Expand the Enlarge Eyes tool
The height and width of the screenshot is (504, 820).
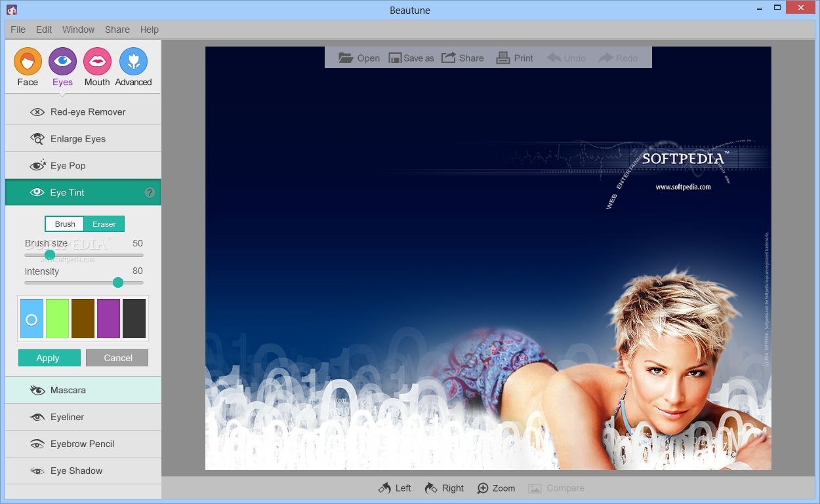(83, 139)
